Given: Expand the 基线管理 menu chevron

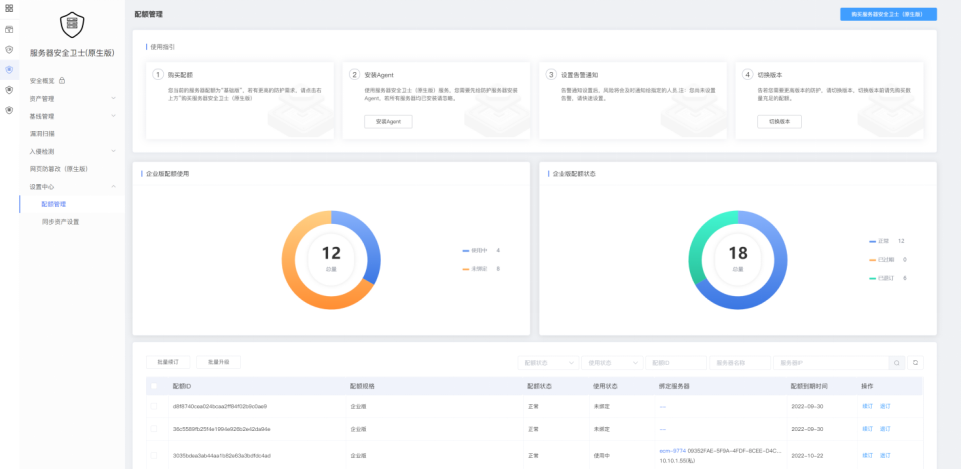Looking at the screenshot, I should coord(113,116).
